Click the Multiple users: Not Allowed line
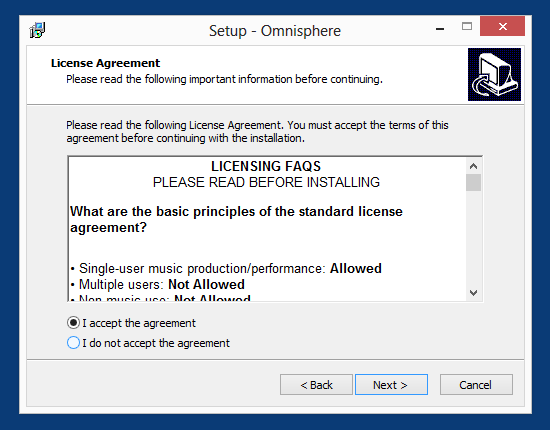 tap(157, 284)
